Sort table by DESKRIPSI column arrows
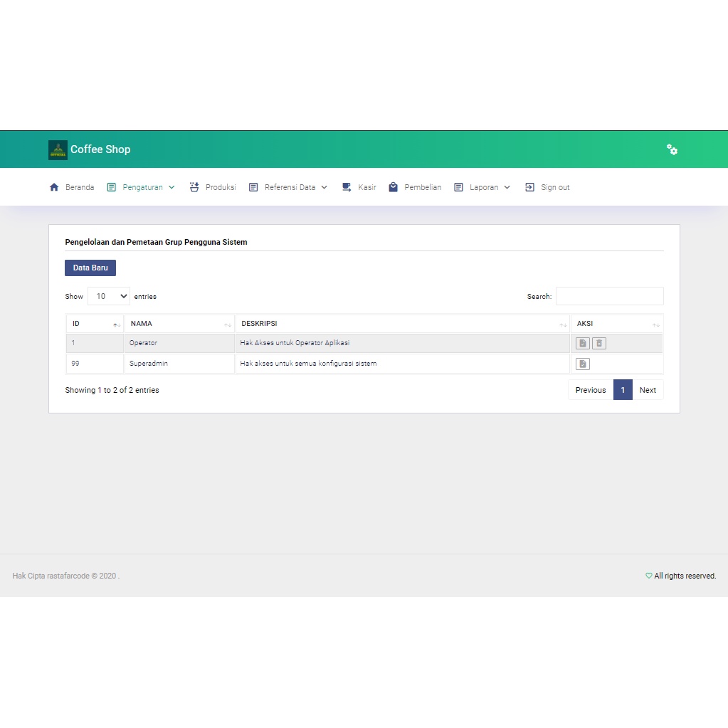The image size is (728, 728). [563, 325]
